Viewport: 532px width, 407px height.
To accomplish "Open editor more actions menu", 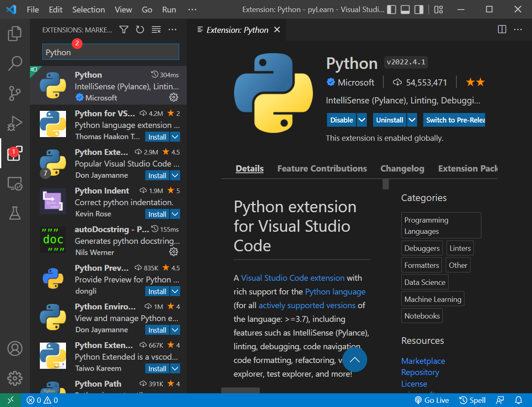I will point(518,29).
